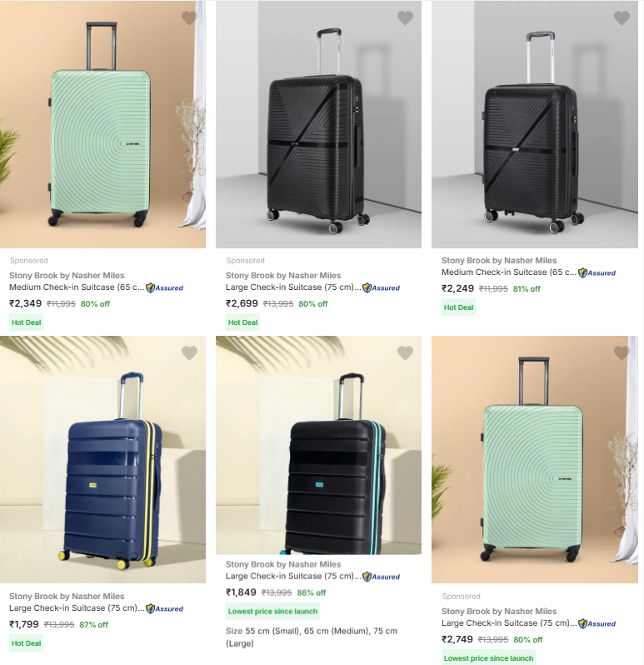Add navy blue ₹1,799 suitcase to wishlist

tap(189, 353)
